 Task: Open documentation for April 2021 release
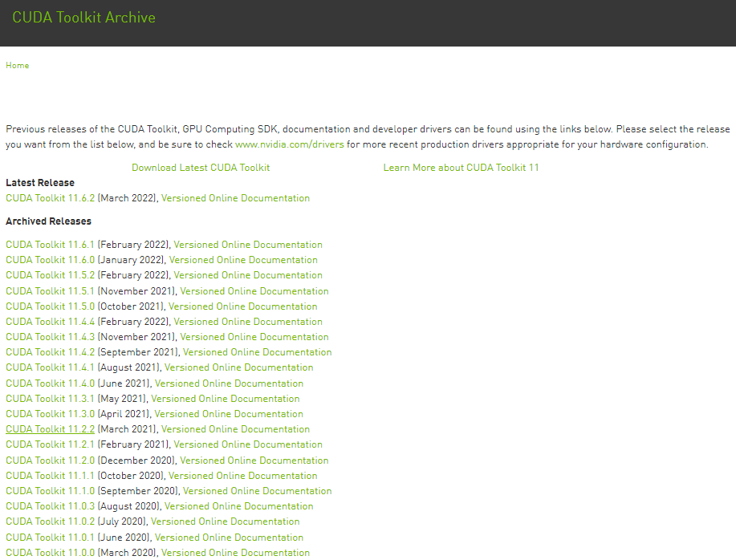point(229,414)
